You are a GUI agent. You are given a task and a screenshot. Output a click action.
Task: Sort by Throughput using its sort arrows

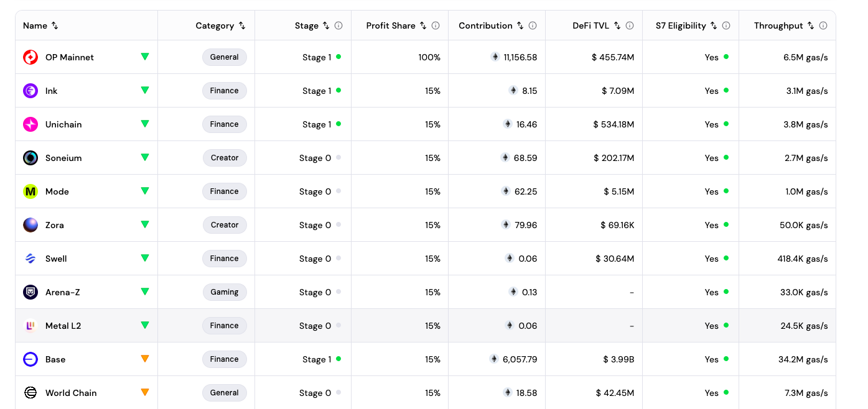tap(811, 25)
